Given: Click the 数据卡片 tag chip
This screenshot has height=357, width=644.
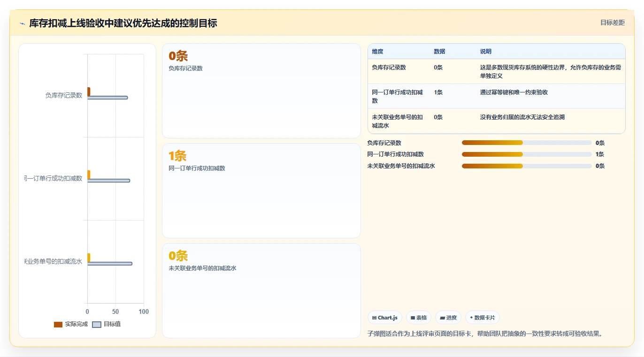Looking at the screenshot, I should point(483,318).
